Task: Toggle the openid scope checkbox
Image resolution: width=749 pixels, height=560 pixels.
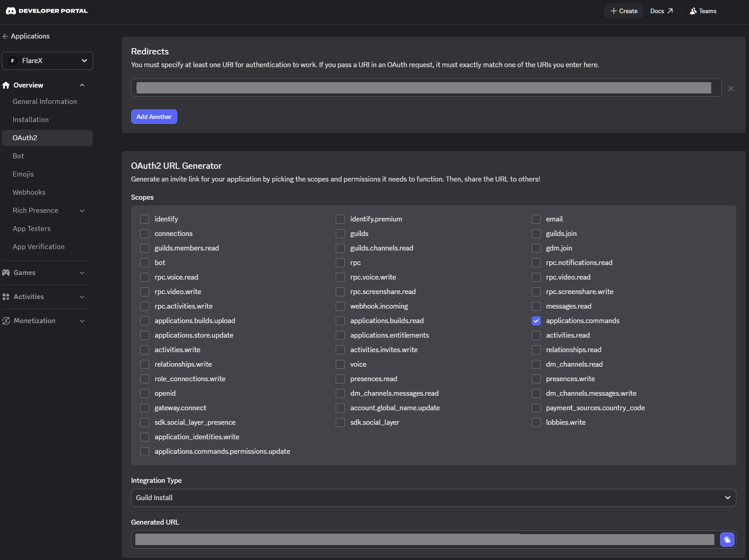Action: tap(145, 393)
